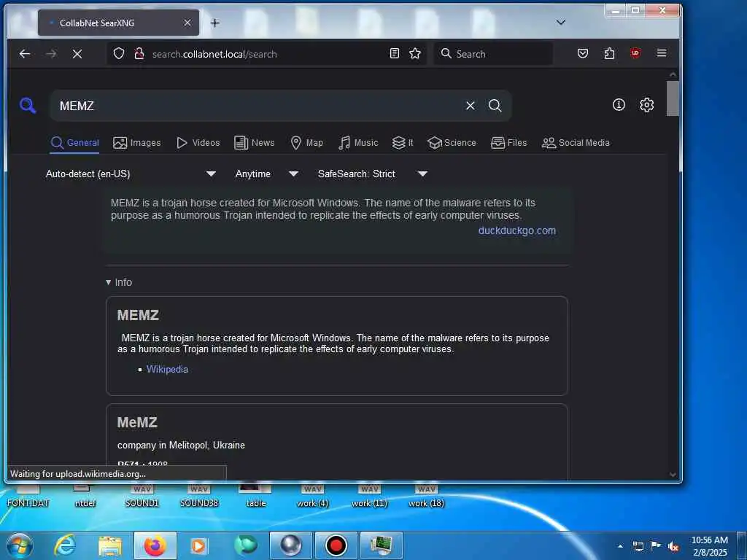
Task: Collapse the Info section
Action: (x=119, y=282)
